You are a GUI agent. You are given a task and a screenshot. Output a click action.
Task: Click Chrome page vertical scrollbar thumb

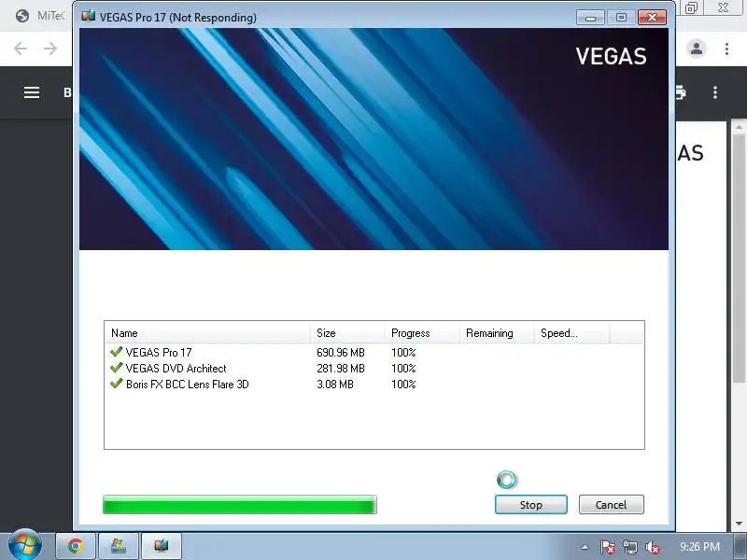coord(739,258)
